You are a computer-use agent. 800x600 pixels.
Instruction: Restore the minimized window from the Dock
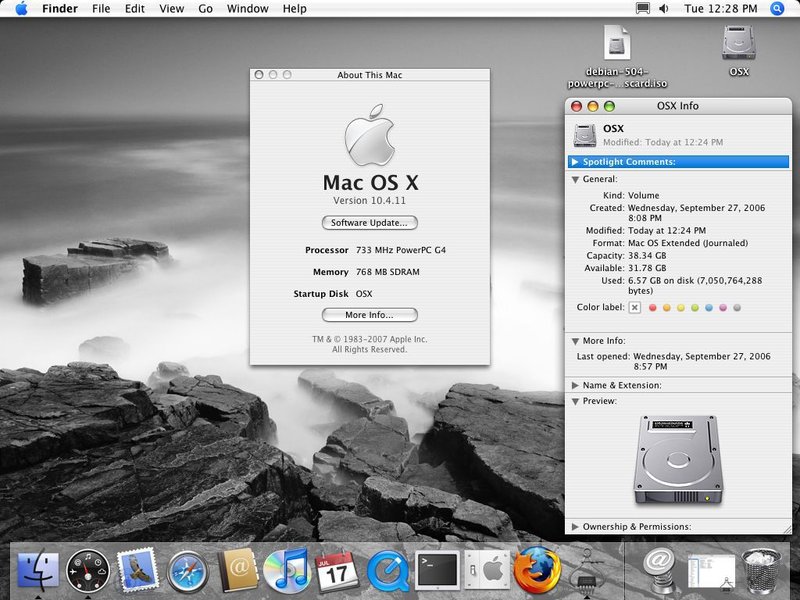711,572
